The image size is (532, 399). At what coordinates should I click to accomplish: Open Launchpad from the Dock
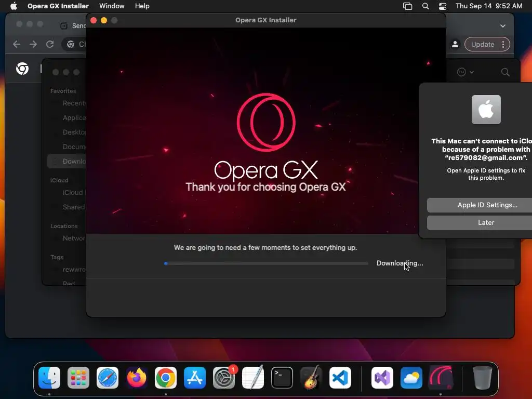(x=78, y=378)
